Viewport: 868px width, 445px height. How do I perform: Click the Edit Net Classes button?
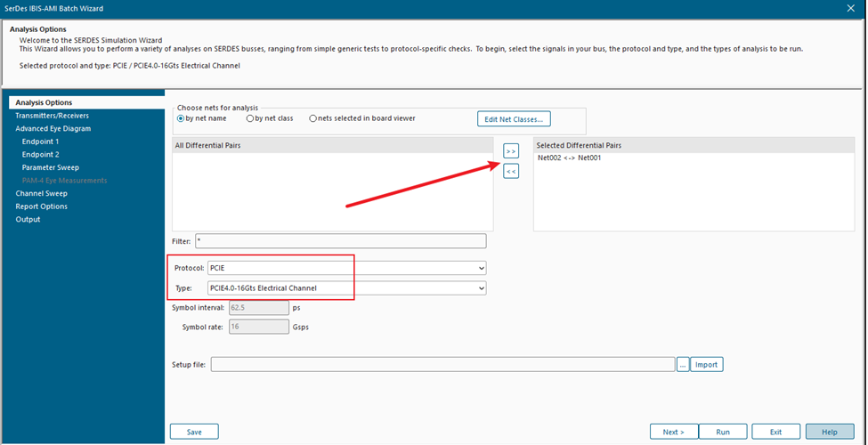click(x=515, y=119)
